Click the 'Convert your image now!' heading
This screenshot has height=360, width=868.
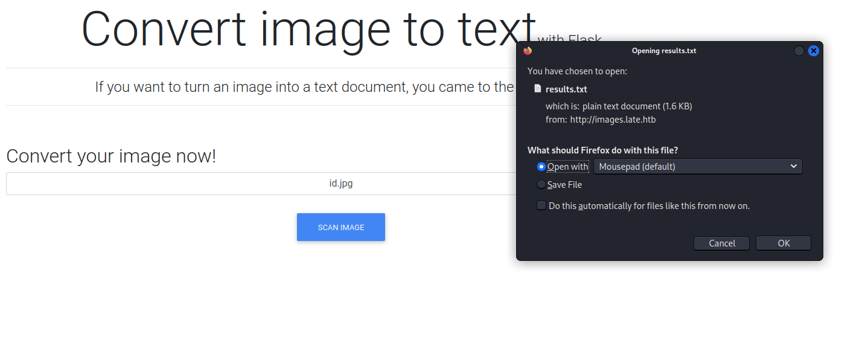coord(111,156)
